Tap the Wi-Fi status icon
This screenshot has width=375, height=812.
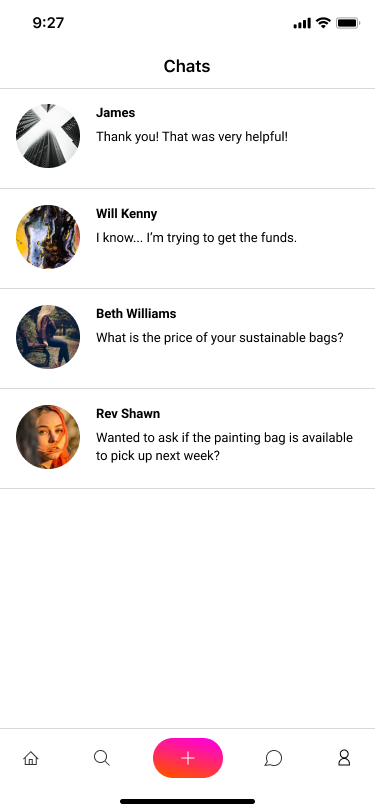324,23
